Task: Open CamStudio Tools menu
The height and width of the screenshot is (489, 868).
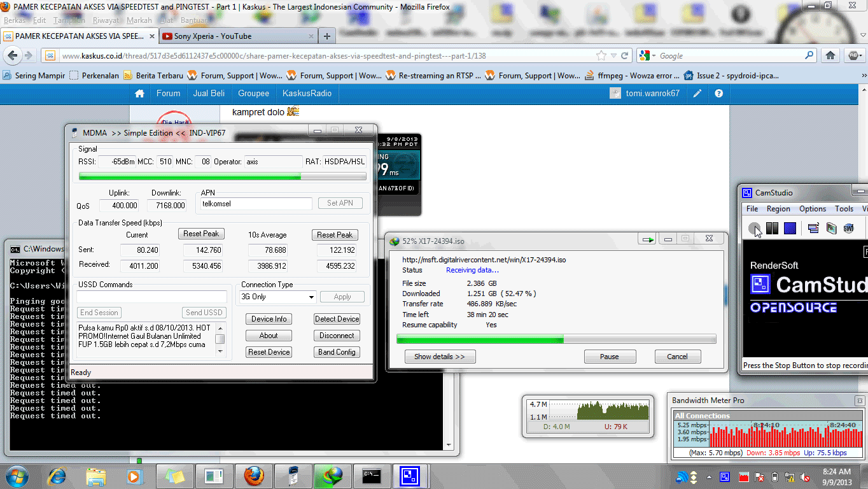Action: (844, 209)
